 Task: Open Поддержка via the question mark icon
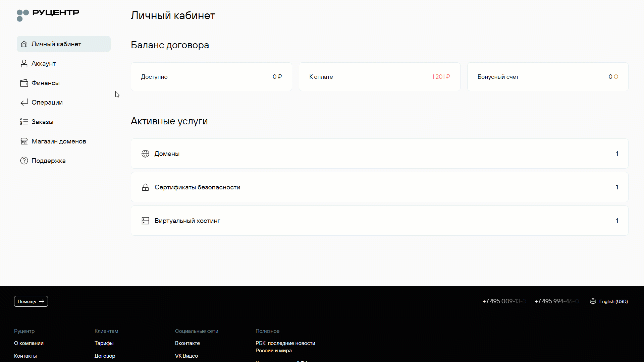pos(24,161)
